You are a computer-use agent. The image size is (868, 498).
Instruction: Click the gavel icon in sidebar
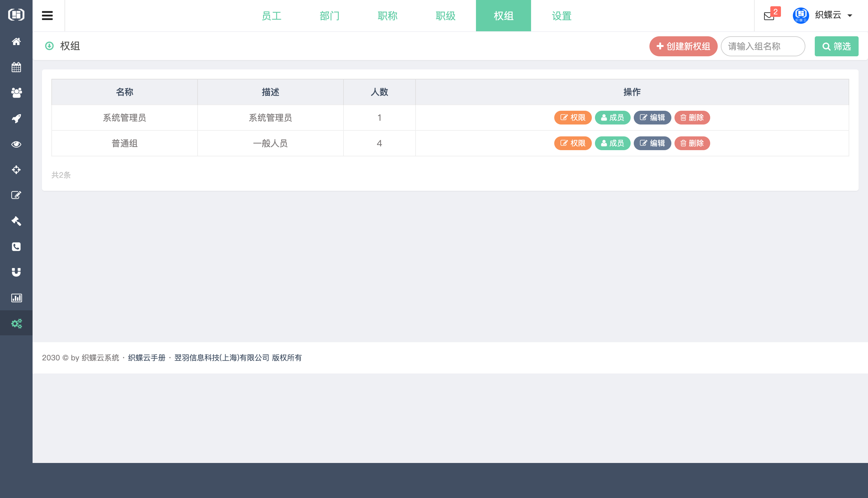tap(16, 221)
